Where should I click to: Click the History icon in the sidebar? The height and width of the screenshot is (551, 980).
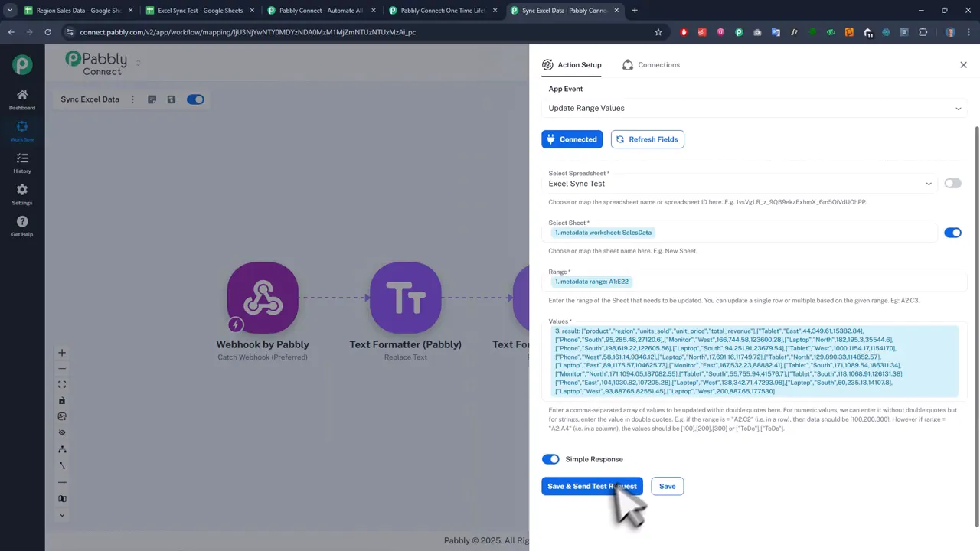click(22, 162)
